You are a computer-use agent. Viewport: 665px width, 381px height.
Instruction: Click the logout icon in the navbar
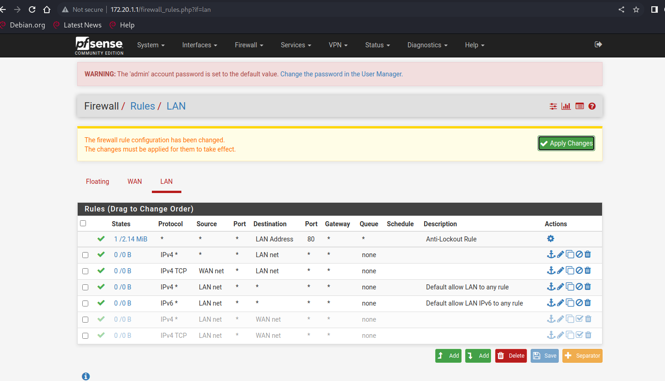[598, 45]
